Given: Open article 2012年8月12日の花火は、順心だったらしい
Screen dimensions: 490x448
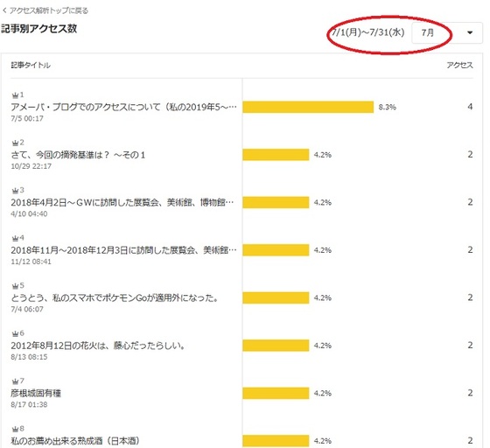Looking at the screenshot, I should (x=98, y=346).
